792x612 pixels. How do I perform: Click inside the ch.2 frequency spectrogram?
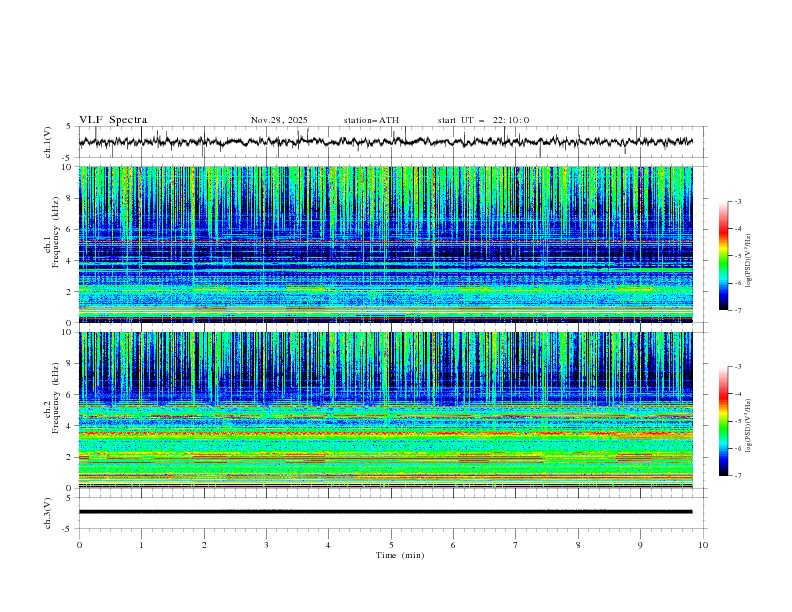pyautogui.click(x=385, y=410)
